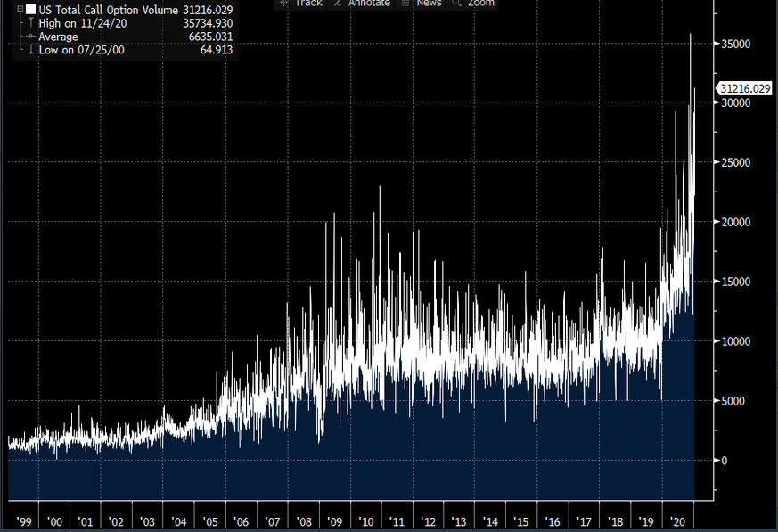Select the Annotate toolbar button
Image resolution: width=778 pixels, height=532 pixels.
(x=361, y=4)
